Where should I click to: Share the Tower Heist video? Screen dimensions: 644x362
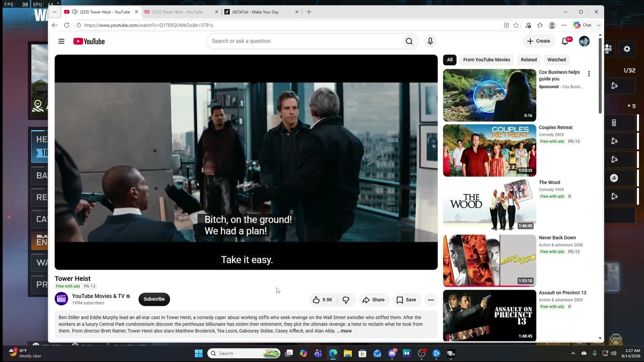tap(373, 300)
